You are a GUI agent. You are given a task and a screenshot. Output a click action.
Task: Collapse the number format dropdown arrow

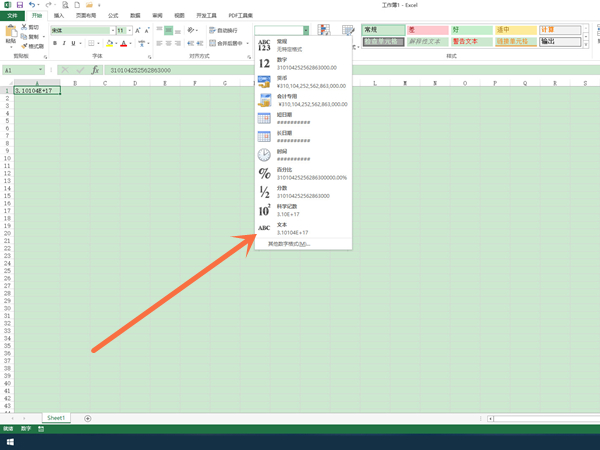tap(306, 31)
